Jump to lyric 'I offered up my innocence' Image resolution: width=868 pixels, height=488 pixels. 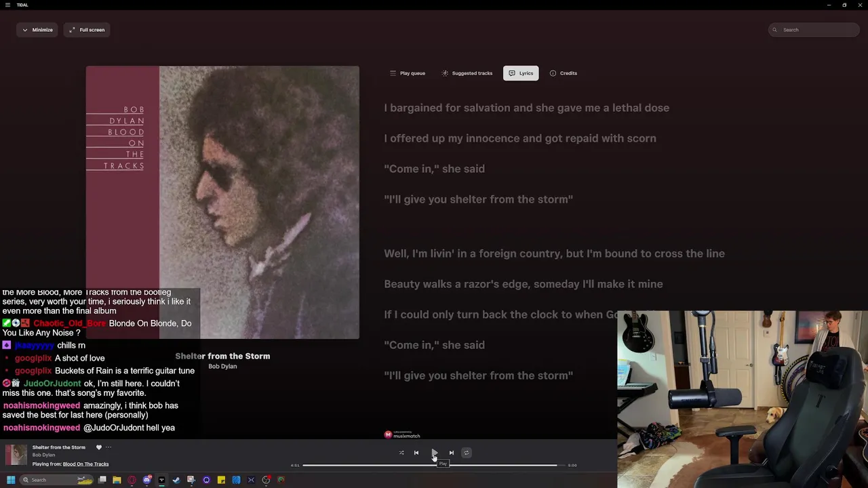[x=520, y=138]
